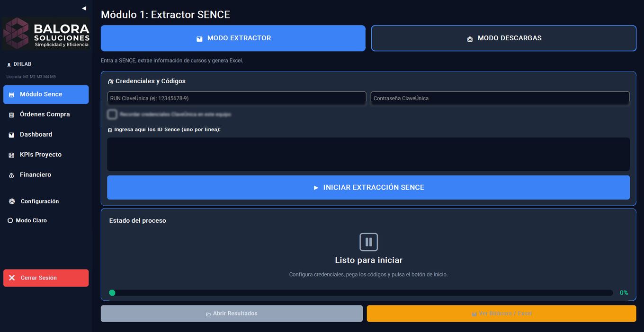644x332 pixels.
Task: Click the user icon beside DHLAB
Action: (x=9, y=64)
